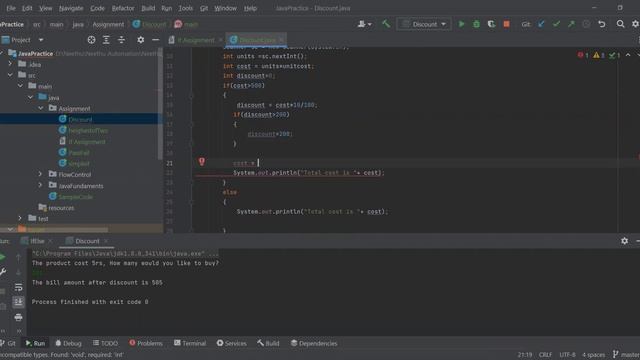Open the Window menu
This screenshot has height=360, width=640.
click(x=225, y=8)
